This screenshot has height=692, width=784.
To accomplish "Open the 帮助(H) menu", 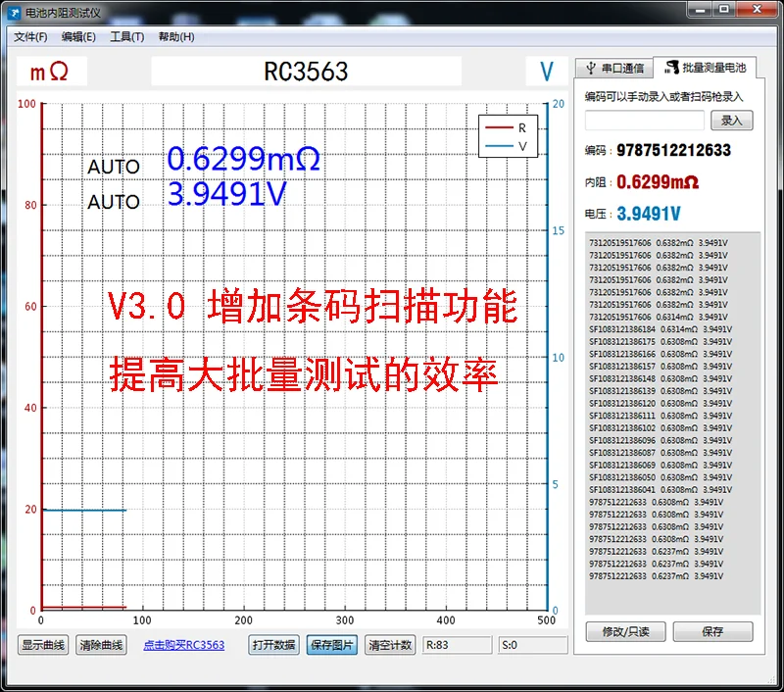I will pyautogui.click(x=176, y=37).
